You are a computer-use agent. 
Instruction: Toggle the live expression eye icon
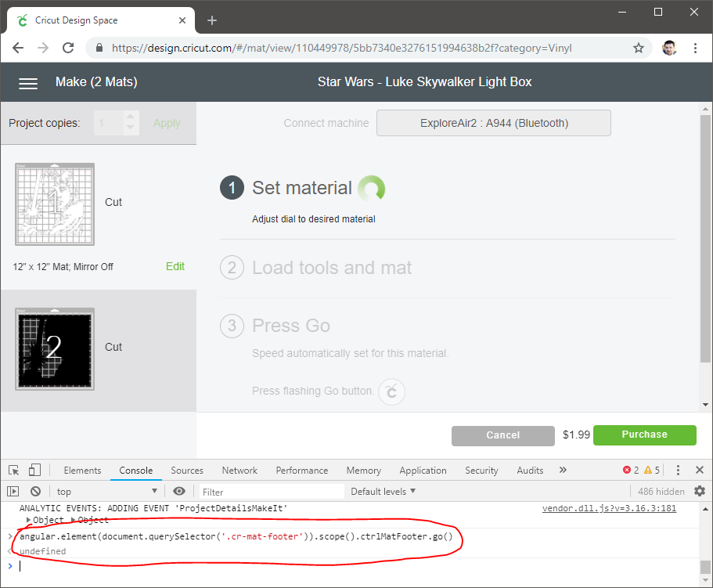pyautogui.click(x=179, y=492)
